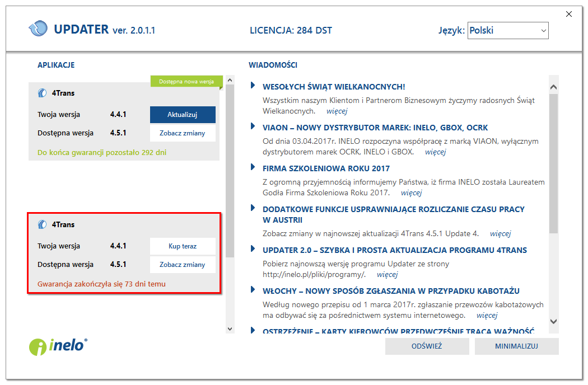Expand the VIAON distributor news arrow
Screen dimensions: 588x385
pos(253,126)
